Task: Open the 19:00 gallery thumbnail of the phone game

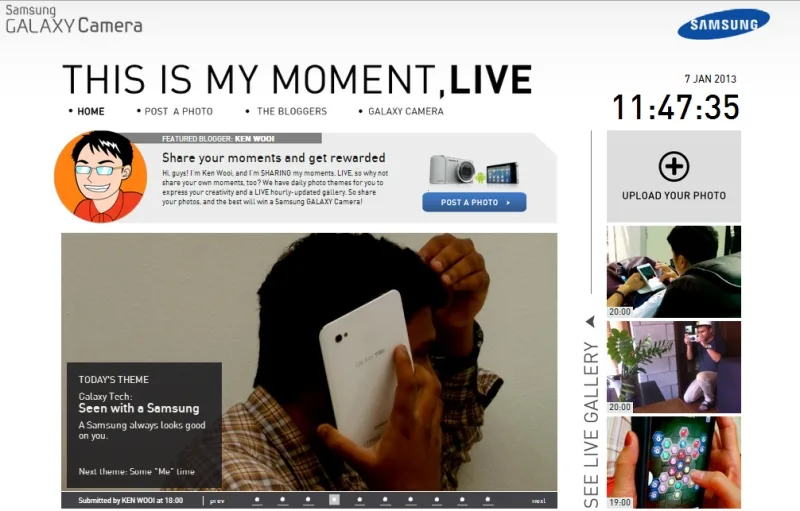Action: (x=673, y=462)
